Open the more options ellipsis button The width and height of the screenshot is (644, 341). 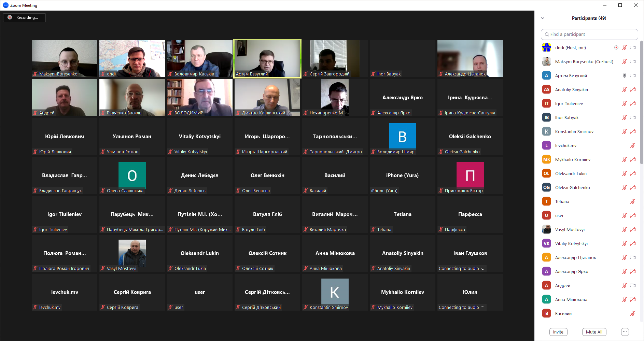tap(625, 332)
